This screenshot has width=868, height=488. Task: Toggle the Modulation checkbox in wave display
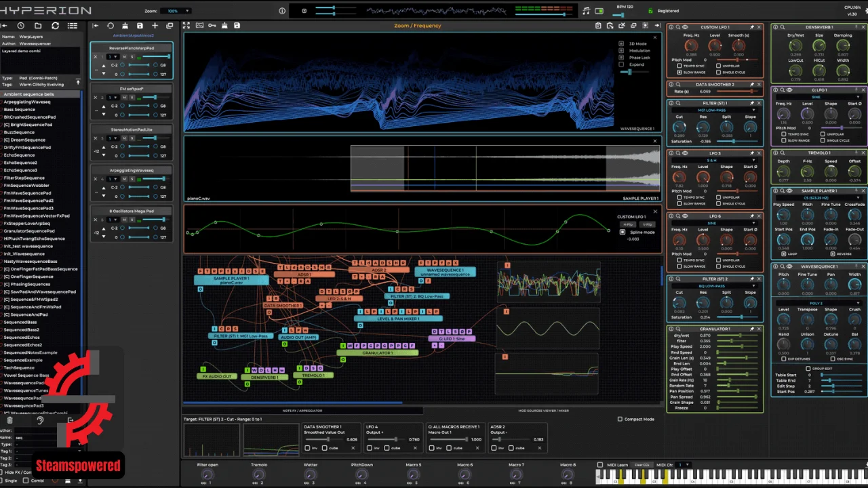(622, 50)
